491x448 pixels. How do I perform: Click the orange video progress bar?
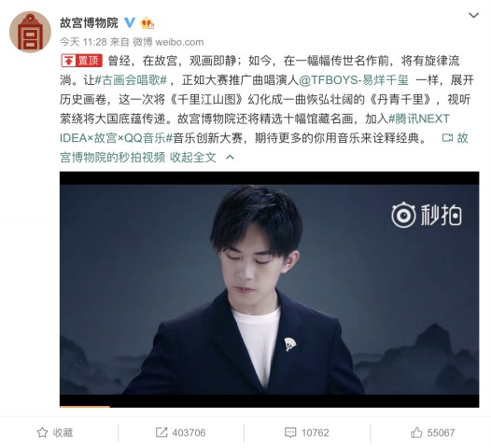click(85, 406)
